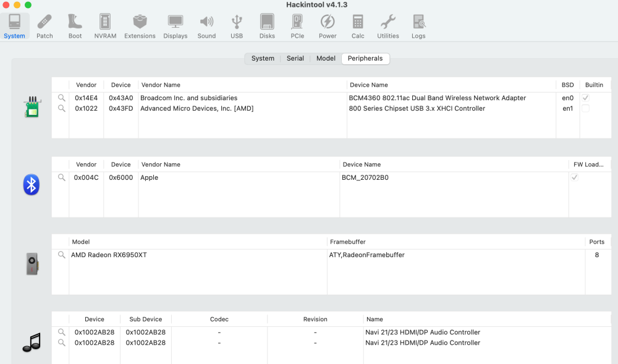Open the System toolbar section
The width and height of the screenshot is (618, 364).
pos(15,27)
